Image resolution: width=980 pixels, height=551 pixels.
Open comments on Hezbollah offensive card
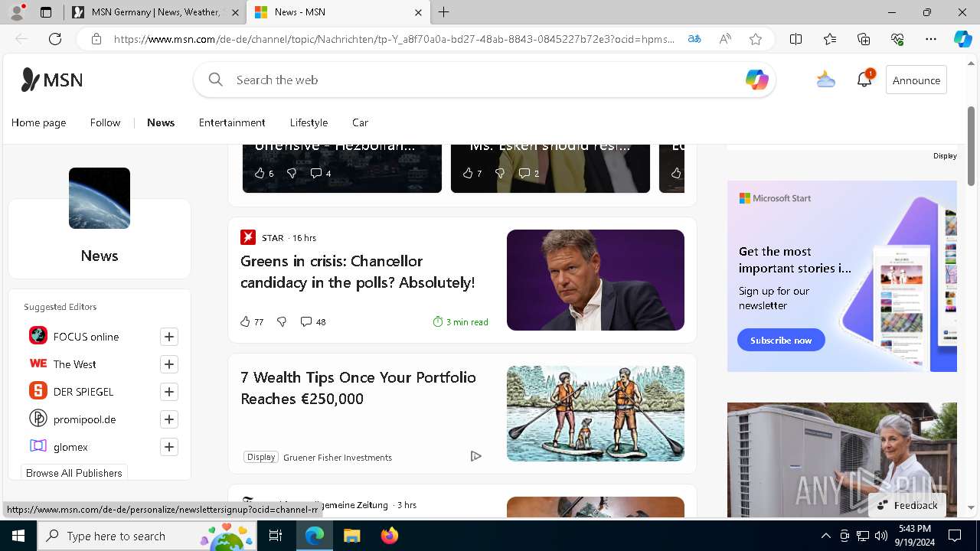(x=321, y=174)
